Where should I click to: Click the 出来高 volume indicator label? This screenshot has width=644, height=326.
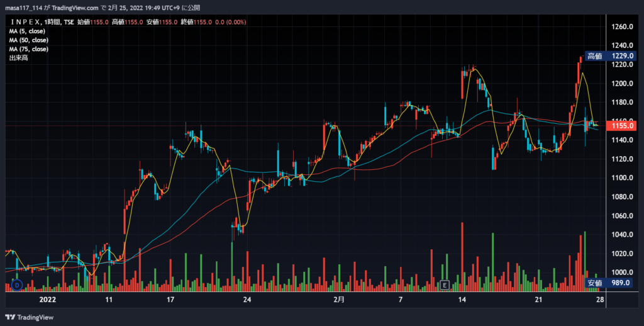pyautogui.click(x=18, y=58)
